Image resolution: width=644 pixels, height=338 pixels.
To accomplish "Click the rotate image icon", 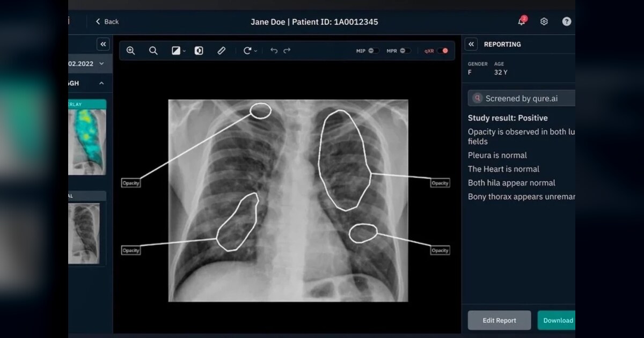I will pyautogui.click(x=247, y=50).
